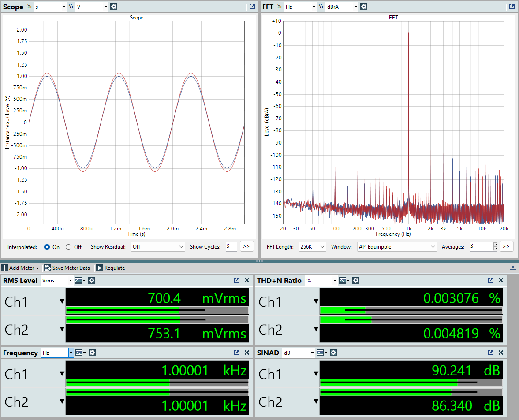Open RMS Level meter settings gear
The image size is (519, 420).
[92, 280]
